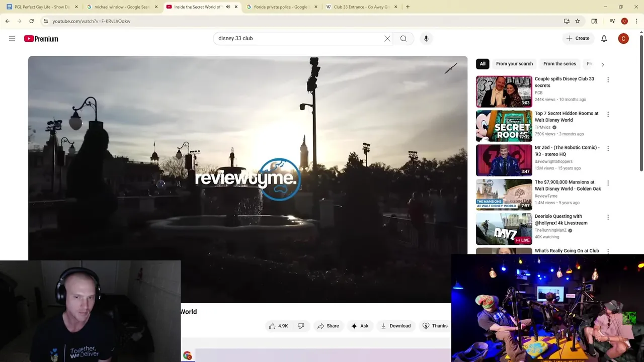Image resolution: width=644 pixels, height=362 pixels.
Task: Open the YouTube hamburger guide menu
Action: (12, 38)
